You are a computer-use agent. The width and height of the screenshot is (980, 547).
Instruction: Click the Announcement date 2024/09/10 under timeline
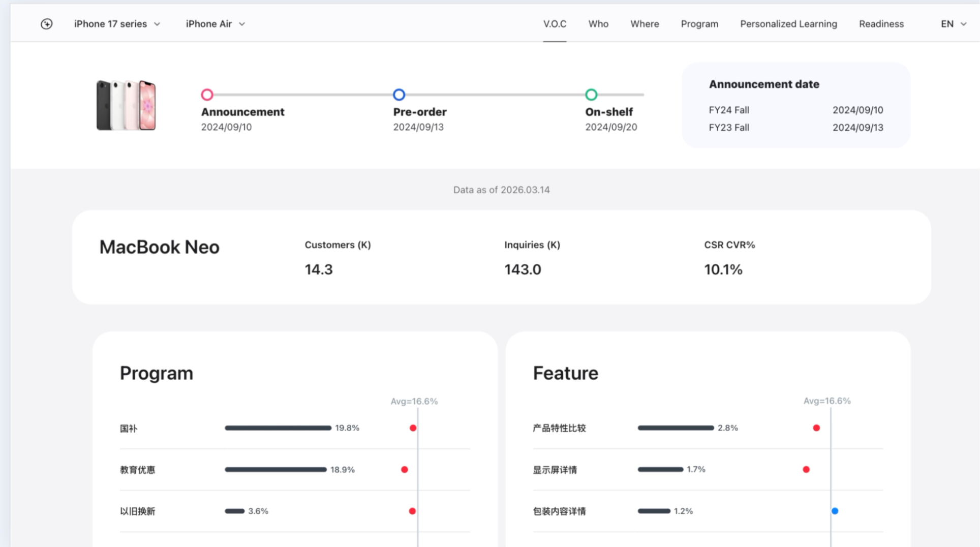coord(226,127)
